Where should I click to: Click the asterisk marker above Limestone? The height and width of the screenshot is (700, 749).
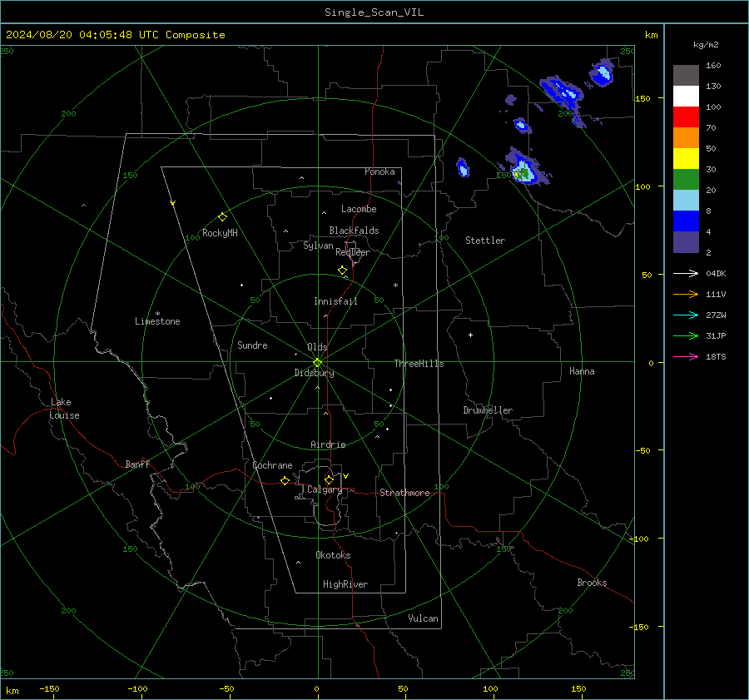point(157,314)
